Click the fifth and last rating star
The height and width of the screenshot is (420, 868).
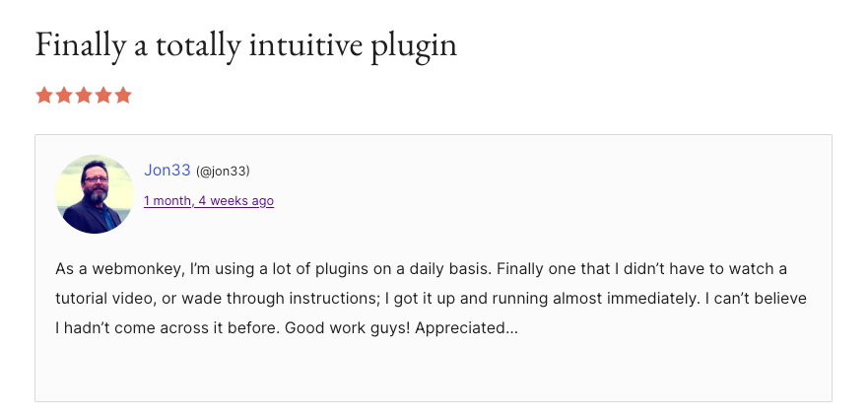[x=123, y=96]
